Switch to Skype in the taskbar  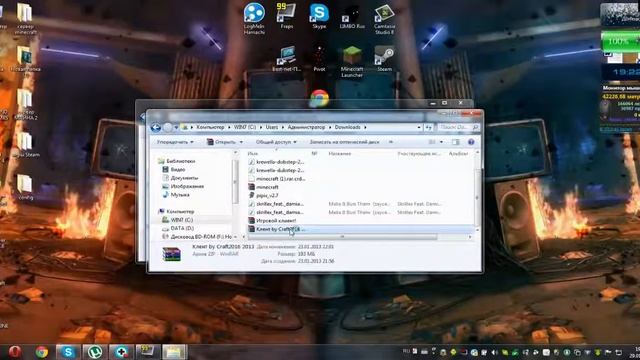pos(68,351)
